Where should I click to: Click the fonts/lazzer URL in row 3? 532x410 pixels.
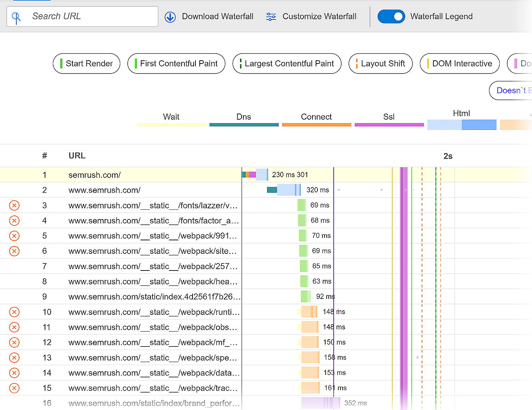click(153, 206)
